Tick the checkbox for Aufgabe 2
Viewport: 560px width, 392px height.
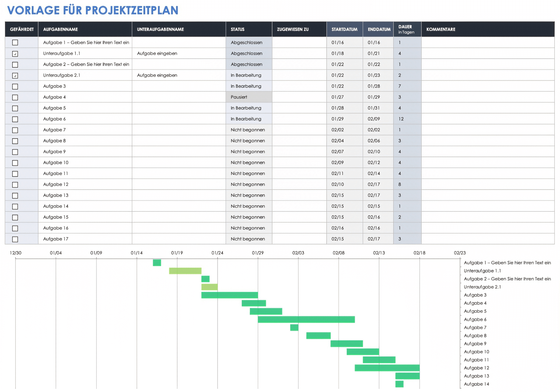15,64
